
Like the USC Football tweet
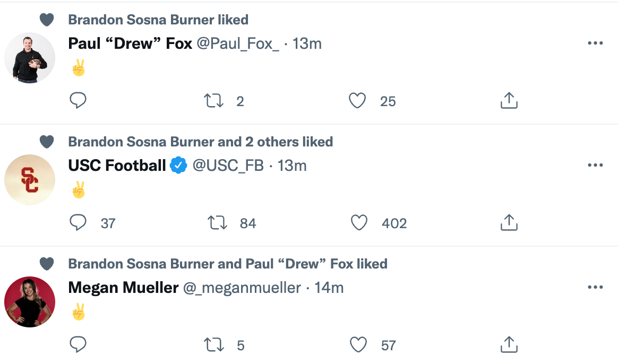[359, 223]
